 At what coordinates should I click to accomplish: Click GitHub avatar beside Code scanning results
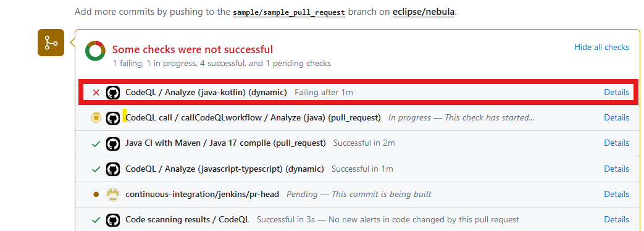113,220
